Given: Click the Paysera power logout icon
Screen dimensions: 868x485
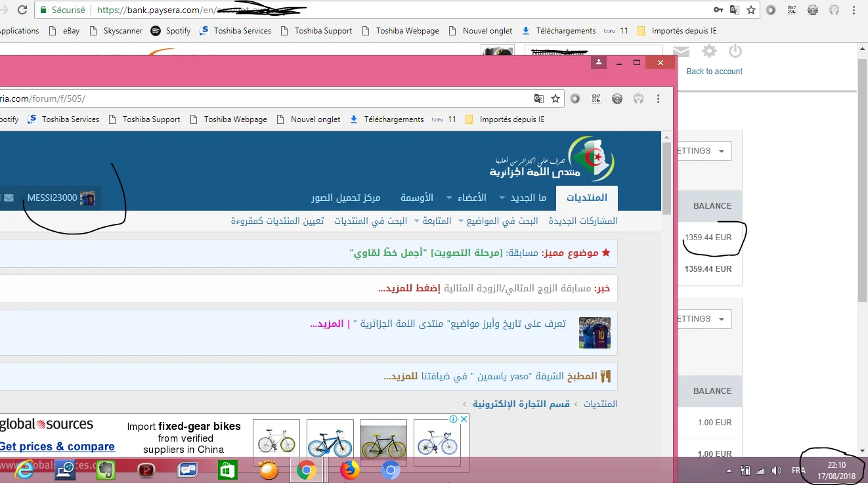Looking at the screenshot, I should (x=735, y=51).
